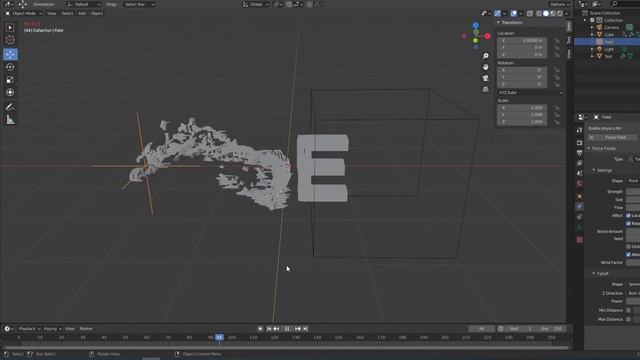
Task: Switch to rendered viewport shading
Action: coord(560,13)
